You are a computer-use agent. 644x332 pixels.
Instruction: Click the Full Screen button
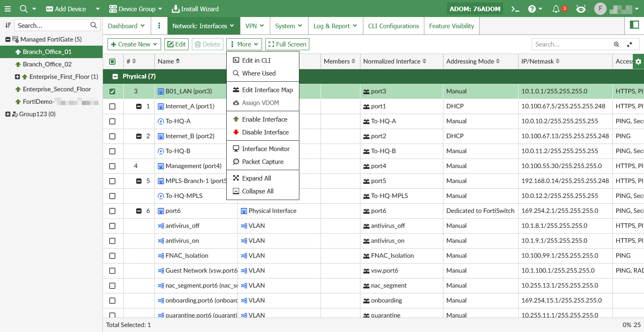tap(287, 44)
